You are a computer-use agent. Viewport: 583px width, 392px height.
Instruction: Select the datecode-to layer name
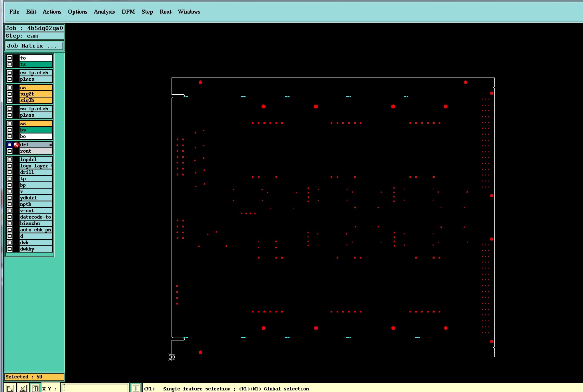coord(36,217)
